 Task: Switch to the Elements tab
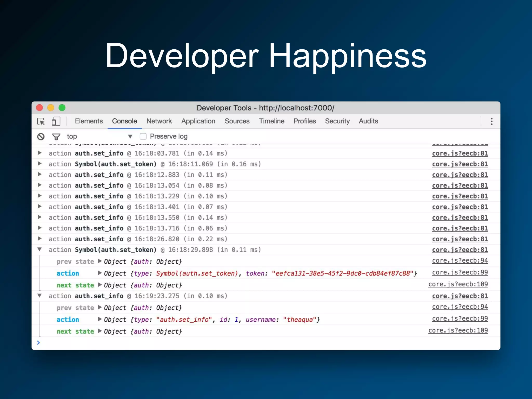click(x=89, y=121)
